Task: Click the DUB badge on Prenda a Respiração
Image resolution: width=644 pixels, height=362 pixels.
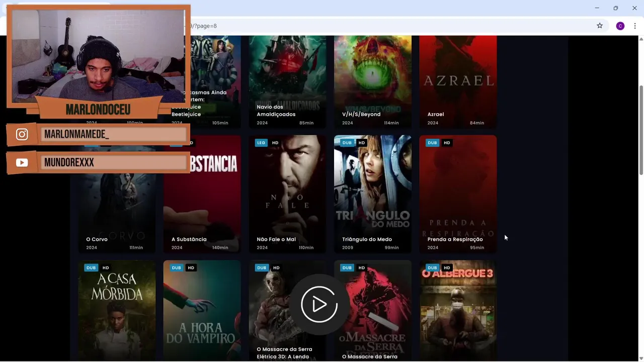Action: click(x=432, y=143)
